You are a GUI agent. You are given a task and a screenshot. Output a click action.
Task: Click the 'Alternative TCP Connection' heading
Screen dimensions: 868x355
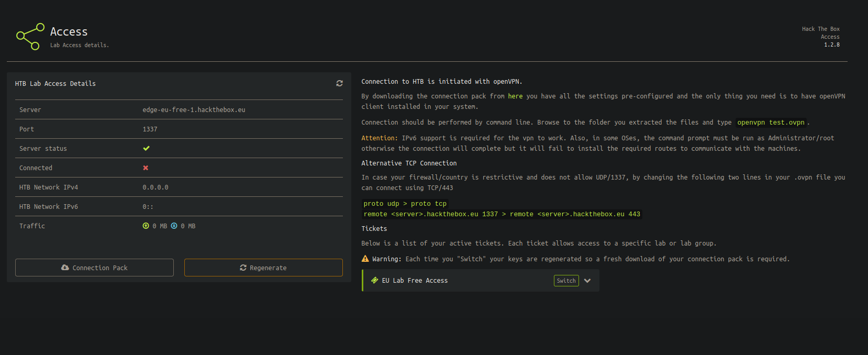pyautogui.click(x=409, y=163)
